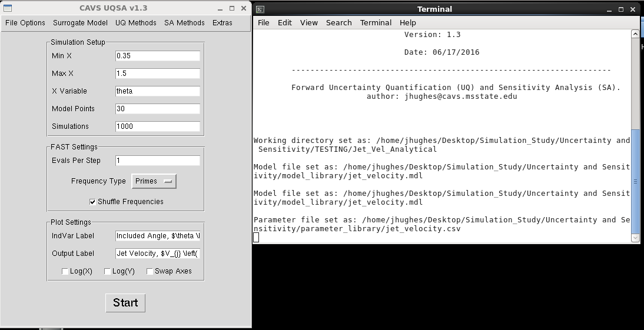The height and width of the screenshot is (330, 644).
Task: Click the Output Label text field
Action: [158, 254]
